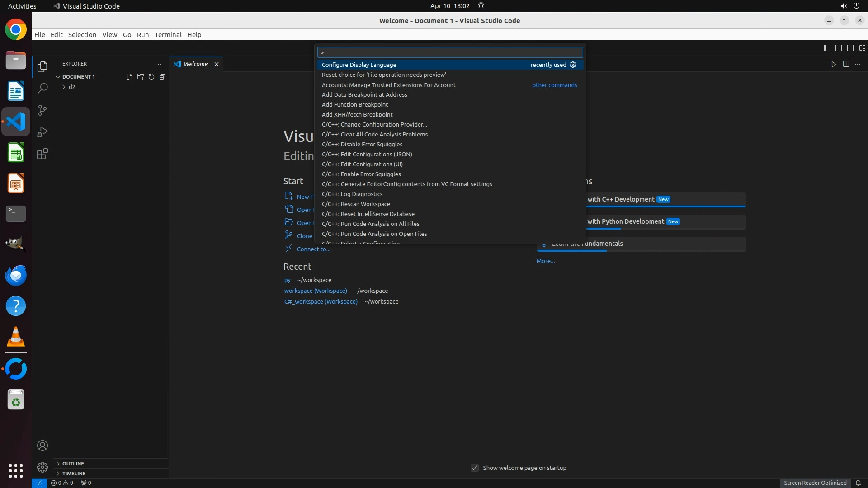Open the Manage gear in activity bar
The width and height of the screenshot is (868, 488).
coord(42,467)
